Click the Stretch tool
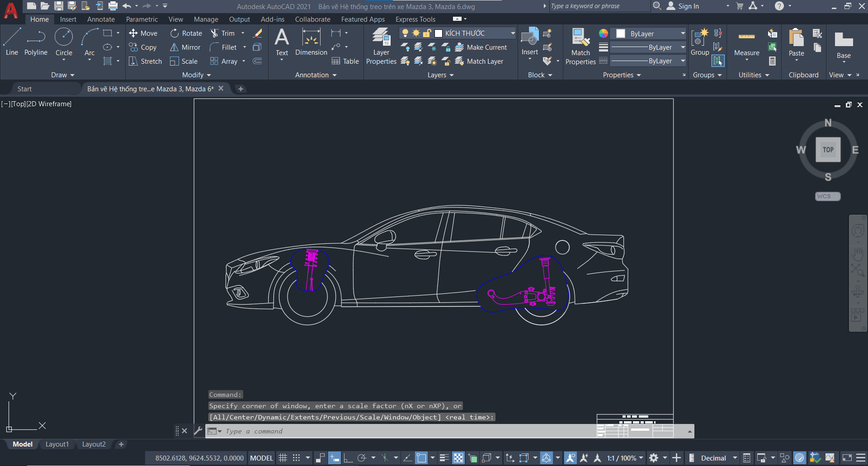The image size is (868, 466). pos(145,61)
